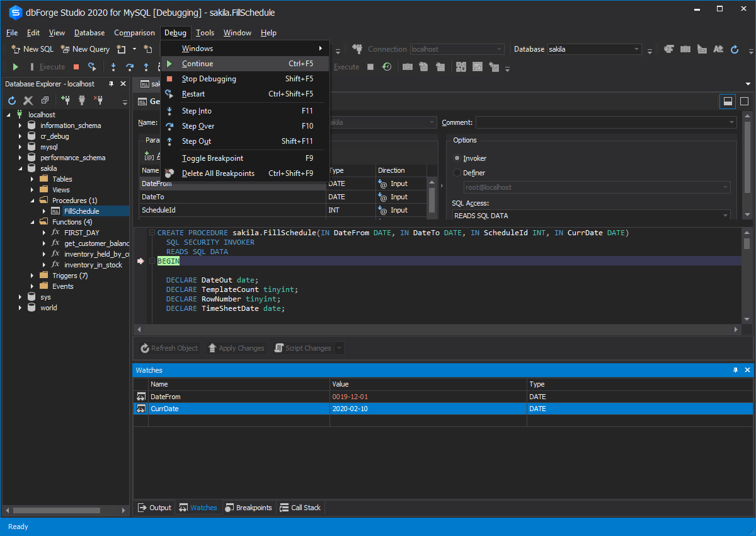Image resolution: width=756 pixels, height=536 pixels.
Task: Click the green Continue icon in the debug toolbar
Action: [16, 67]
